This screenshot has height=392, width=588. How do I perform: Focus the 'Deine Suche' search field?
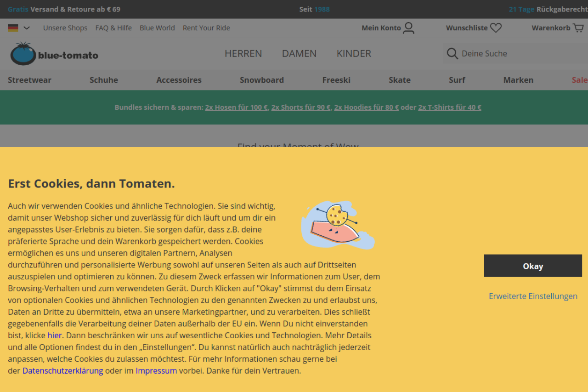click(x=515, y=54)
